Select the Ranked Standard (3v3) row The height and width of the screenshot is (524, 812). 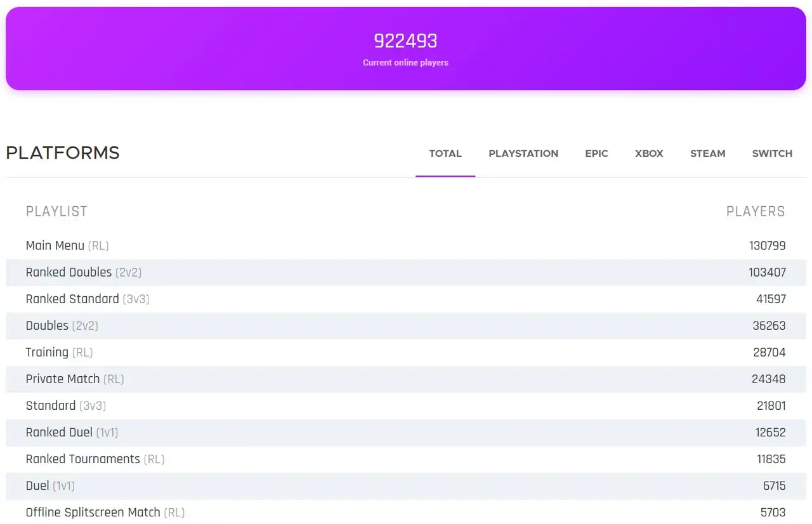(x=406, y=299)
